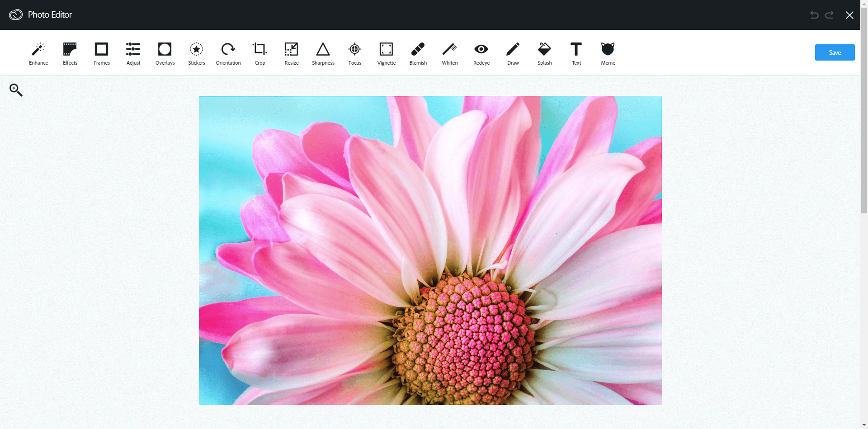Select the Sharpness triangle tool
Screen dimensions: 868x429
[x=323, y=53]
